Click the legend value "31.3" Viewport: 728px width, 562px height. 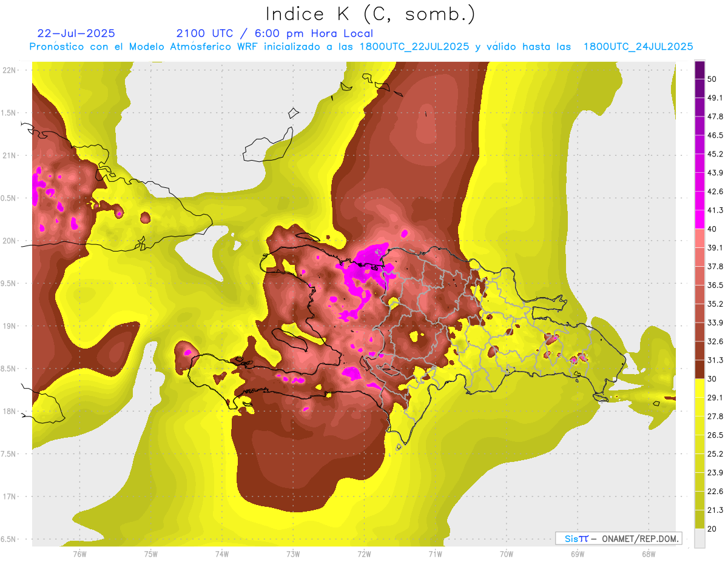[x=715, y=360]
